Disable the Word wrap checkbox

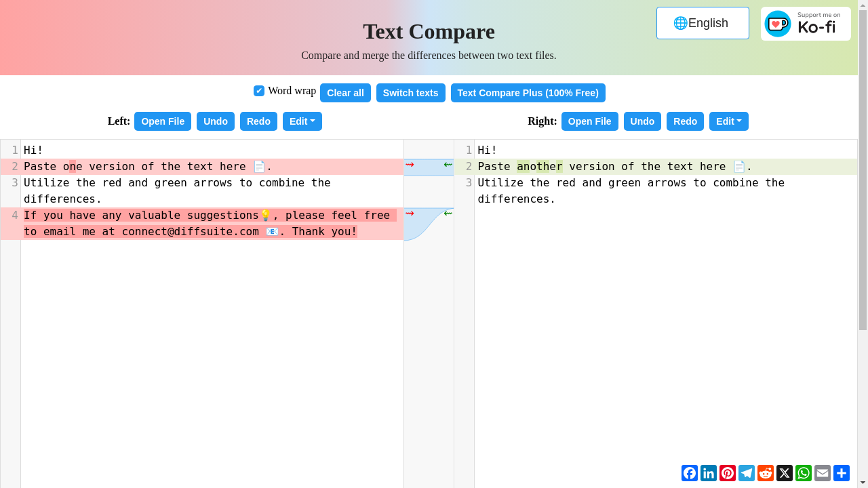click(259, 91)
